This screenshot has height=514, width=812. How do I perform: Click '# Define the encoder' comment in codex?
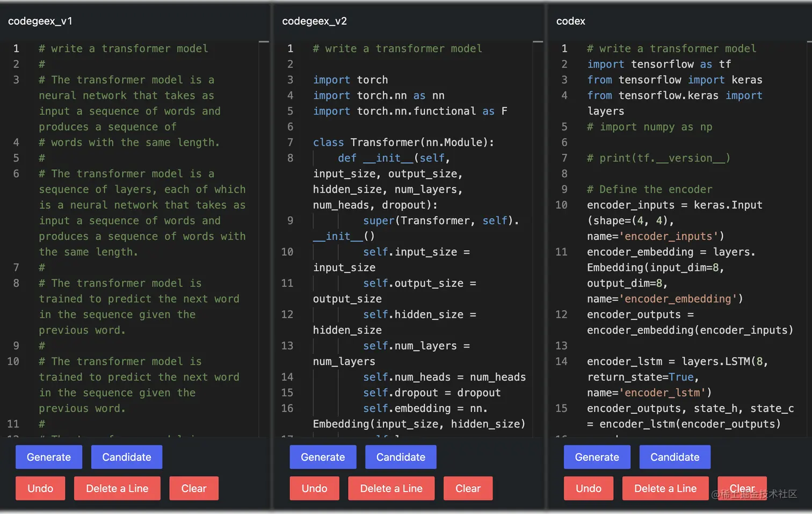pos(649,189)
